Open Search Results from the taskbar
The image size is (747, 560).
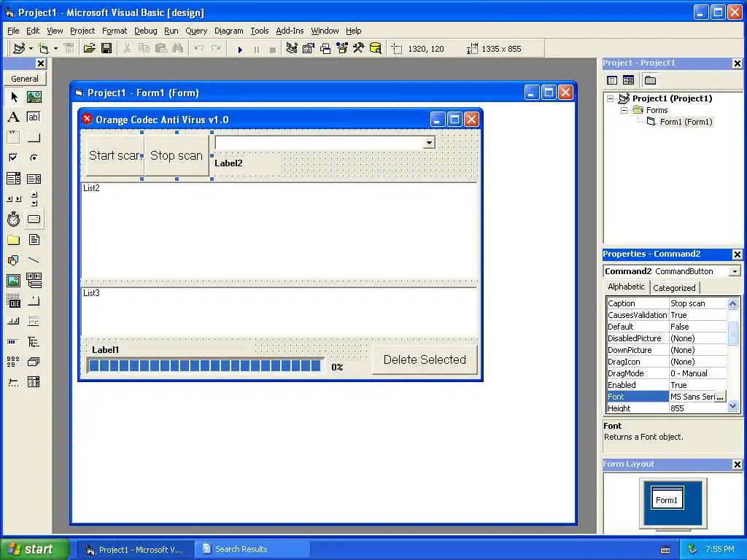click(x=252, y=549)
